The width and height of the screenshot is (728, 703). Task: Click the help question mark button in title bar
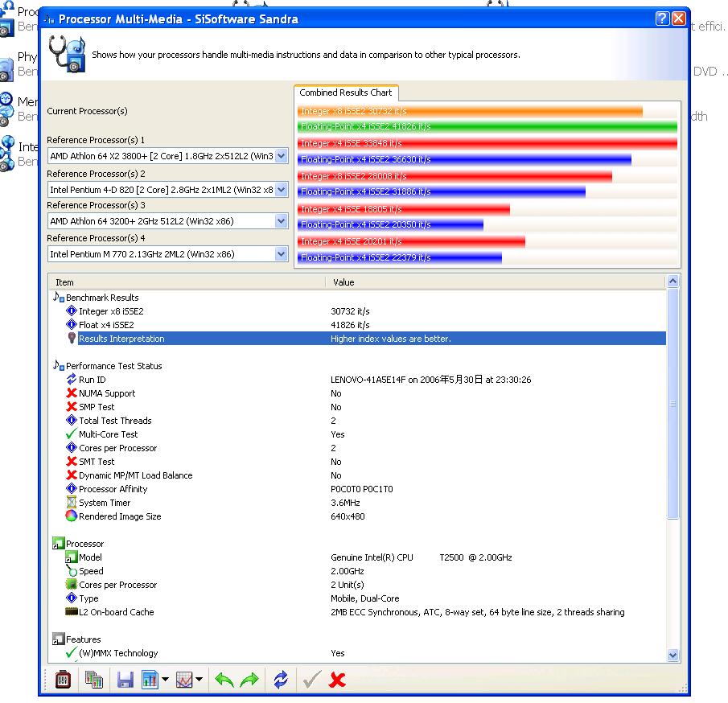662,18
